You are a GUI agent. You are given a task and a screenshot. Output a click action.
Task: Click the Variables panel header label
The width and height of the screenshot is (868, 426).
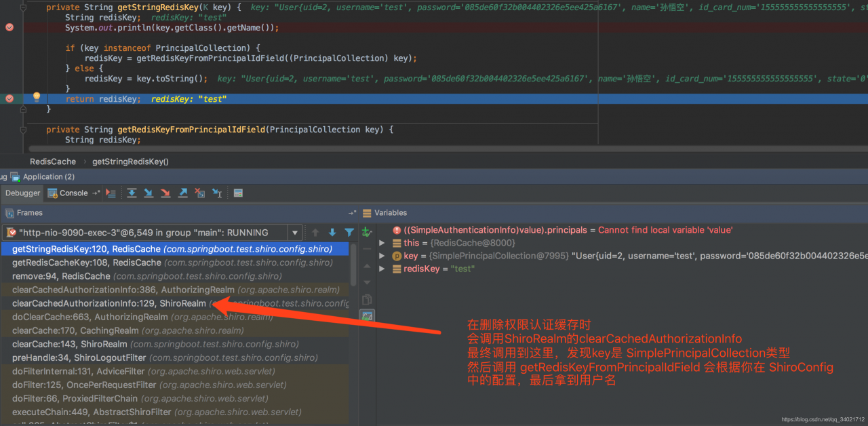(x=391, y=213)
